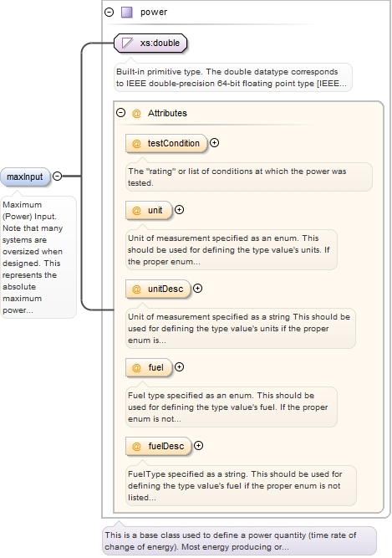This screenshot has width=392, height=558.
Task: Expand the fuel attribute
Action: pyautogui.click(x=180, y=367)
